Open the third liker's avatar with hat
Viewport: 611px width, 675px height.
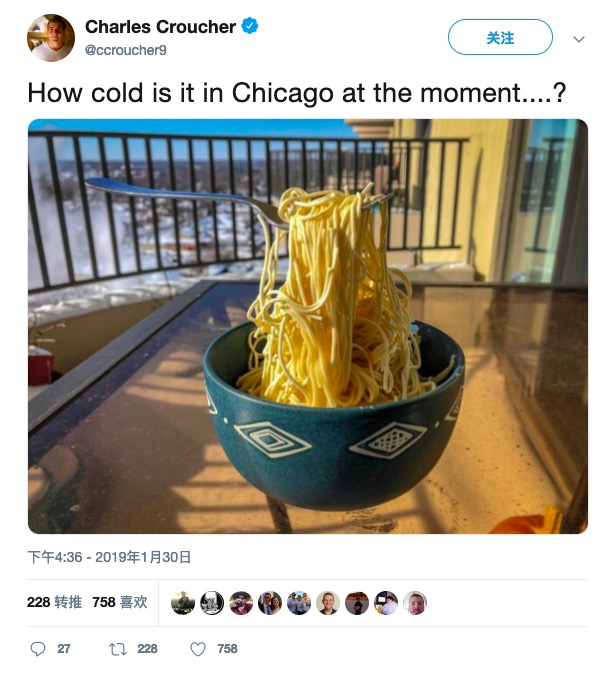click(x=241, y=603)
